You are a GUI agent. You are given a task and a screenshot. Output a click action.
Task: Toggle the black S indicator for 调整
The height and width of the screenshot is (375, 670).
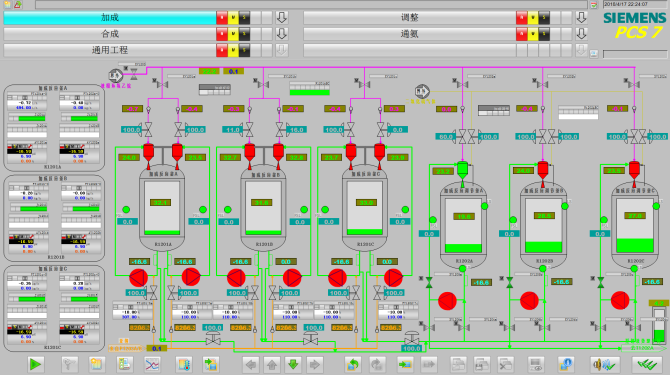pyautogui.click(x=544, y=18)
